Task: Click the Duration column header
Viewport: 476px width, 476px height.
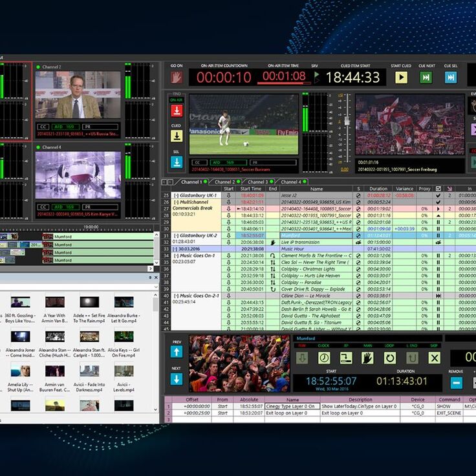Action: (x=378, y=188)
